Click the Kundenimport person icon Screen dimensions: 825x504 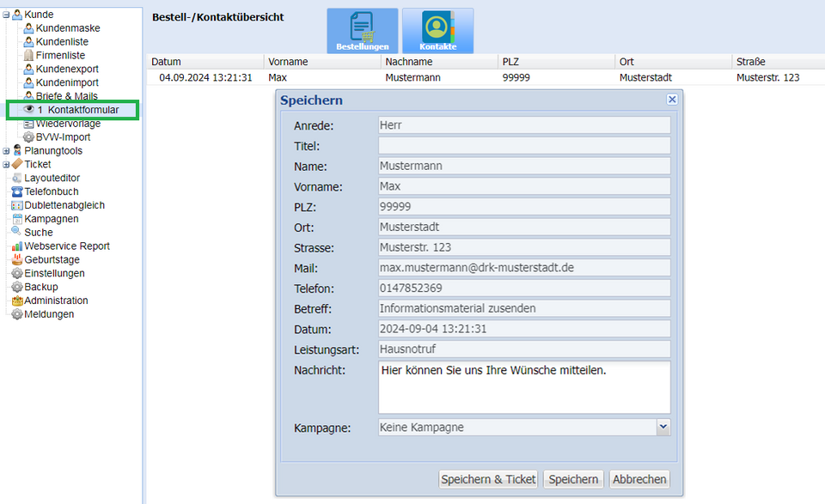click(28, 82)
